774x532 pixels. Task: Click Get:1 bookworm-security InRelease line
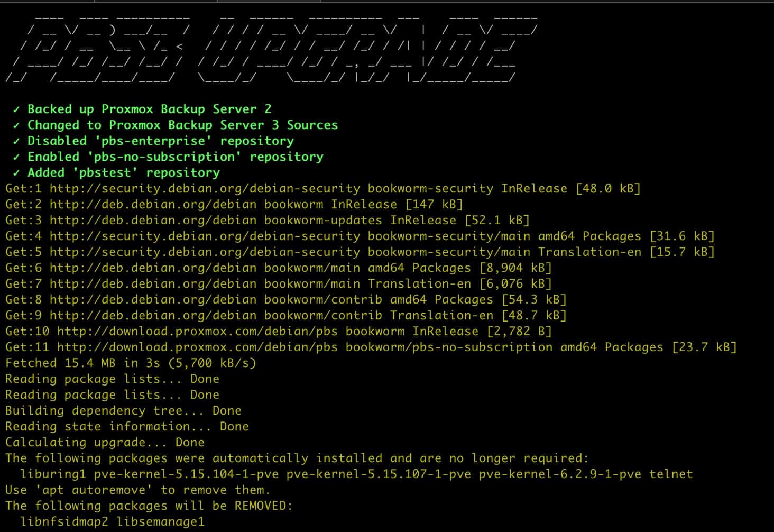[323, 188]
